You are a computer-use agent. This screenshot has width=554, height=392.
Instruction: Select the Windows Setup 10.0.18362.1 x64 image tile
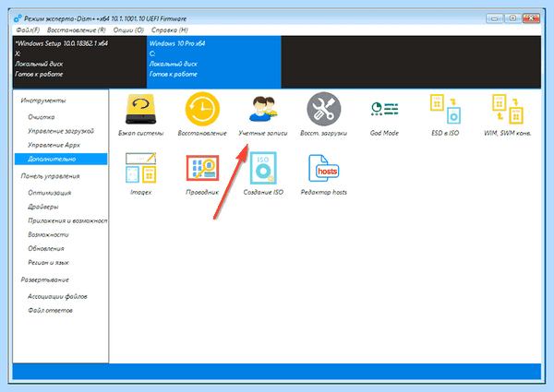pyautogui.click(x=79, y=62)
